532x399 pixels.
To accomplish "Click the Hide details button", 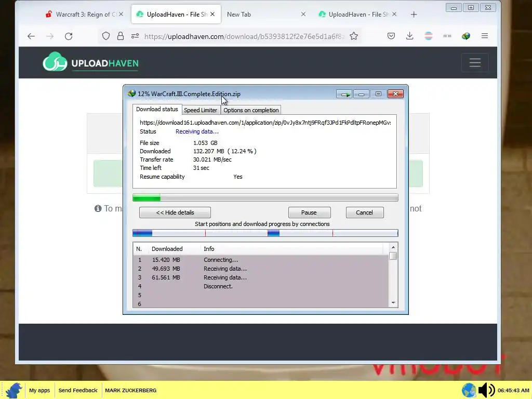I will [x=175, y=212].
